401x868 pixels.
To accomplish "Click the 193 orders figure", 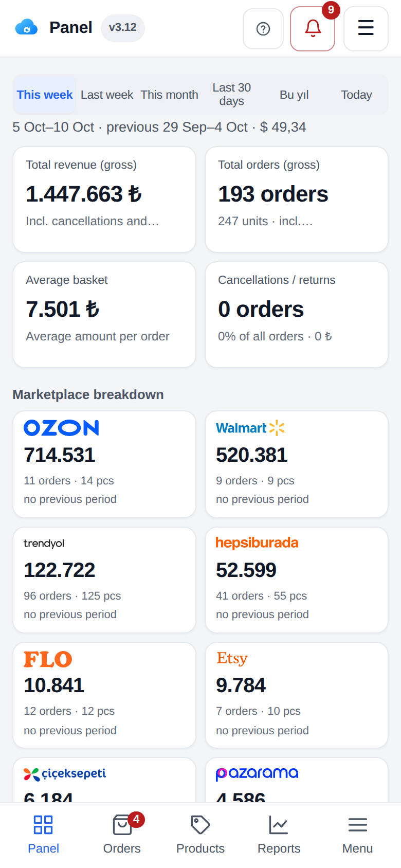I will point(273,194).
